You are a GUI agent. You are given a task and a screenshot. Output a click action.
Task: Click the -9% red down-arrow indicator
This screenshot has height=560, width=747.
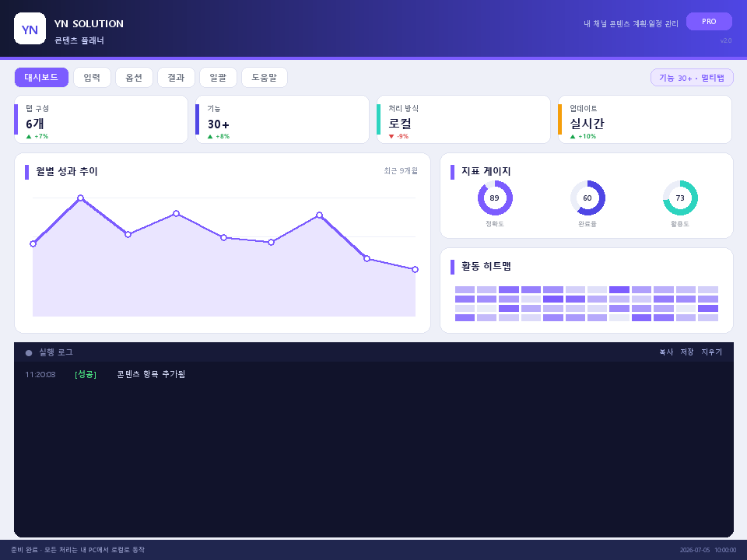[398, 137]
